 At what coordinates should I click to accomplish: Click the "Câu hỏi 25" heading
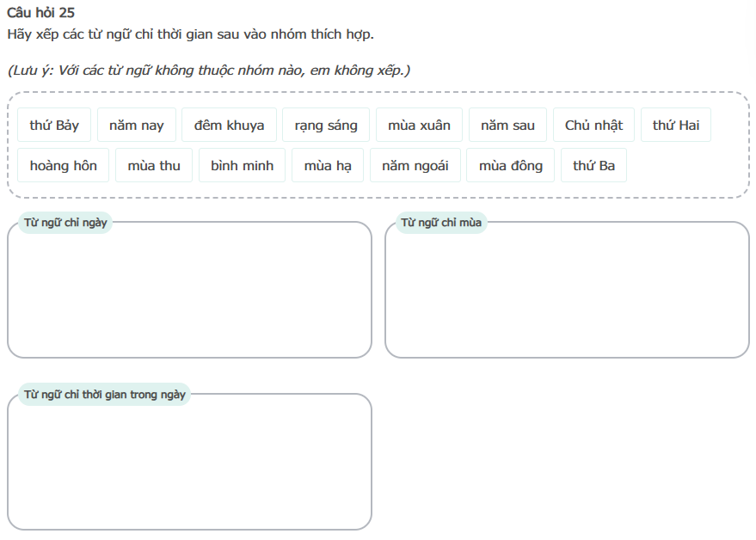point(40,12)
